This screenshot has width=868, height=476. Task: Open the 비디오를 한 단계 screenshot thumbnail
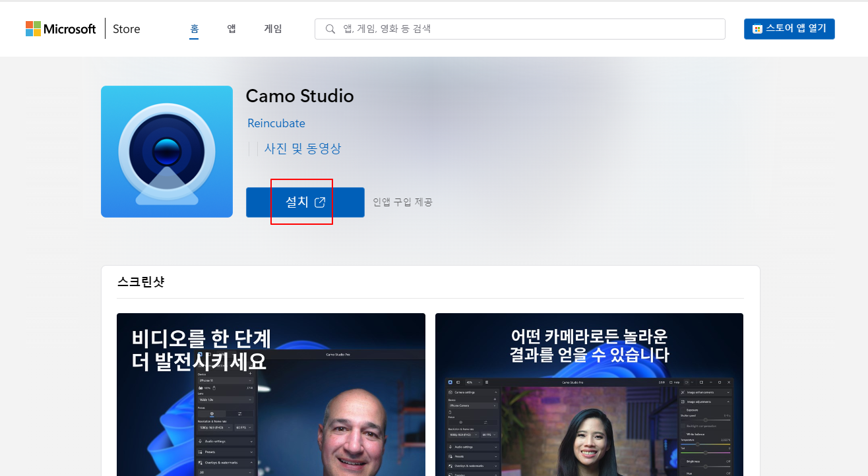pos(271,394)
